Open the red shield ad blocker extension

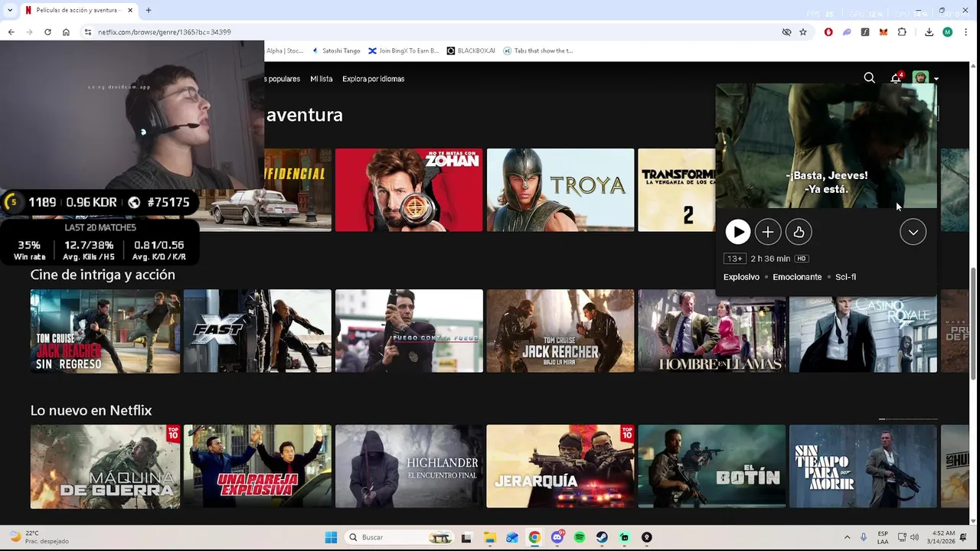(x=828, y=32)
